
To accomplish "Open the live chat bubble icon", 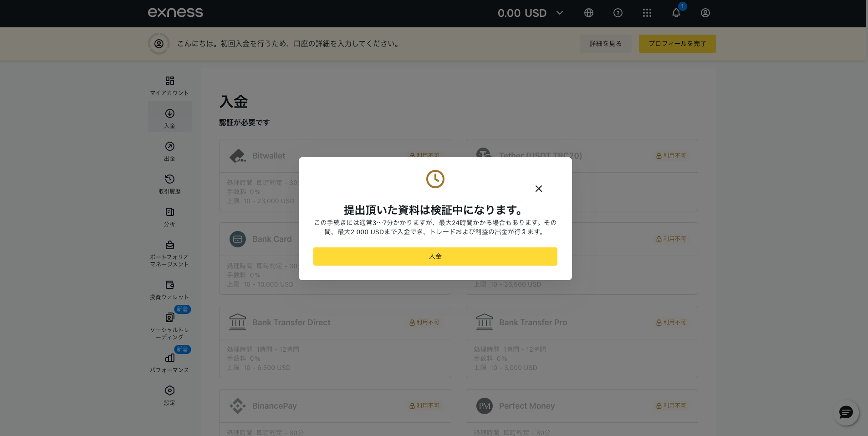I will click(846, 413).
